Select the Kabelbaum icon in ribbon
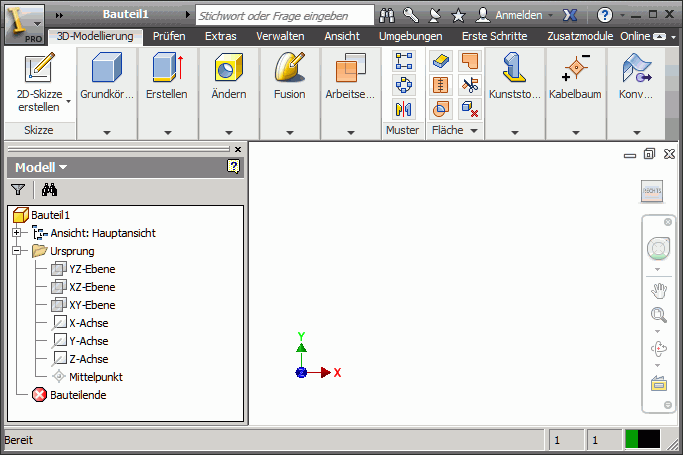The image size is (683, 455). [575, 69]
